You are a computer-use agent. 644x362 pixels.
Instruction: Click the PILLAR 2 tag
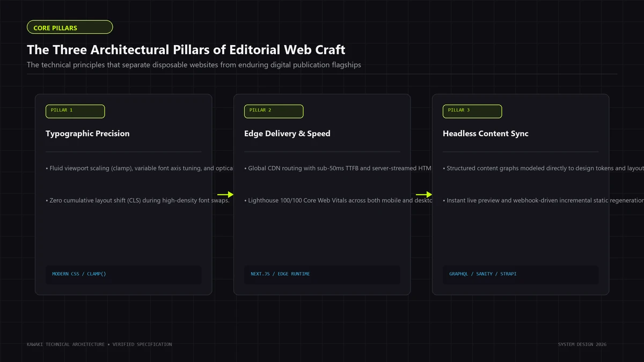[274, 111]
